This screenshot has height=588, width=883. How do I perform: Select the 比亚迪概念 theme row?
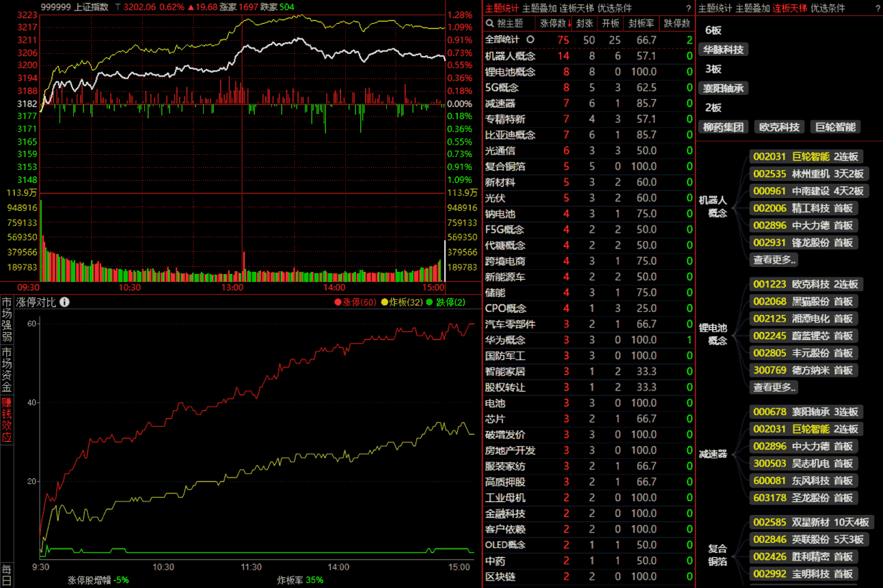point(588,135)
